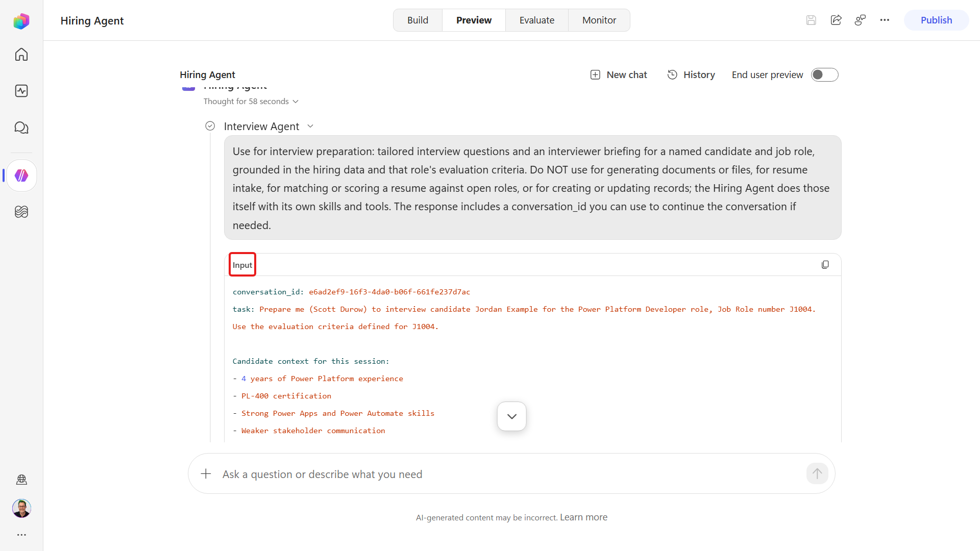Open the wavy layers sidebar icon
Image resolution: width=980 pixels, height=551 pixels.
coord(21,212)
